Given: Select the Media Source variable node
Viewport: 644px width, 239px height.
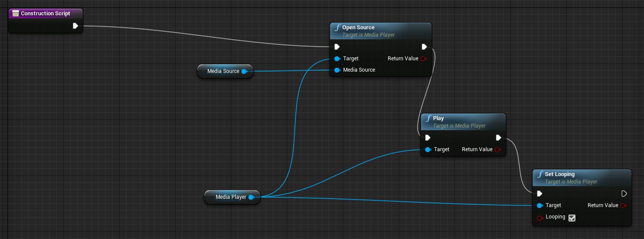Looking at the screenshot, I should [225, 71].
